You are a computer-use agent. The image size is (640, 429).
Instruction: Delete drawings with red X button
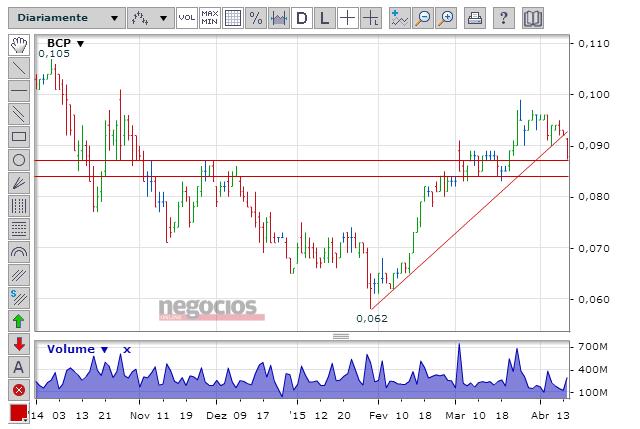pyautogui.click(x=19, y=390)
